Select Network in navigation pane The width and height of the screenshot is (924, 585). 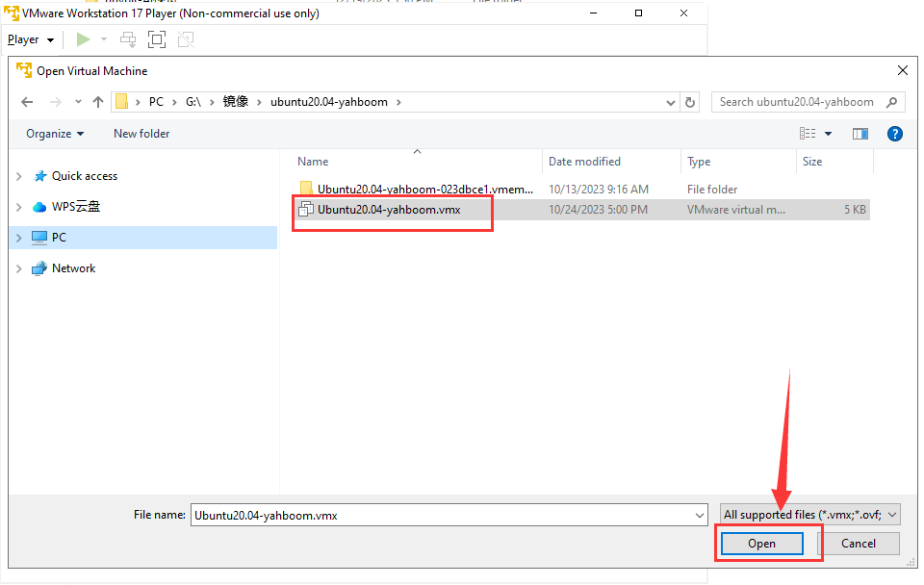click(x=74, y=268)
